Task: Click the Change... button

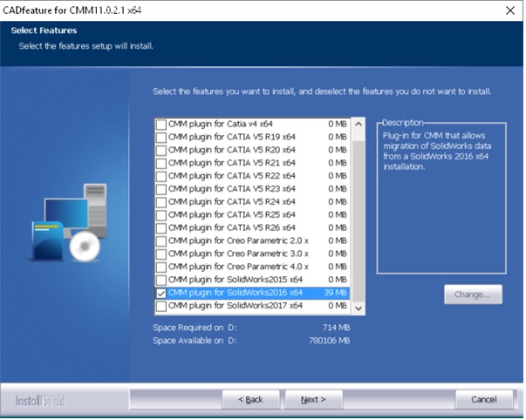Action: [473, 295]
